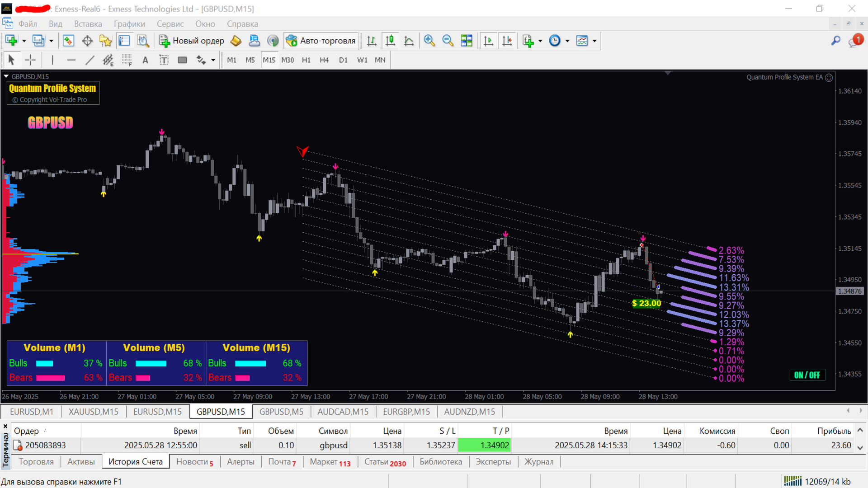This screenshot has width=868, height=488.
Task: Select the crosshair cursor tool
Action: click(x=30, y=60)
